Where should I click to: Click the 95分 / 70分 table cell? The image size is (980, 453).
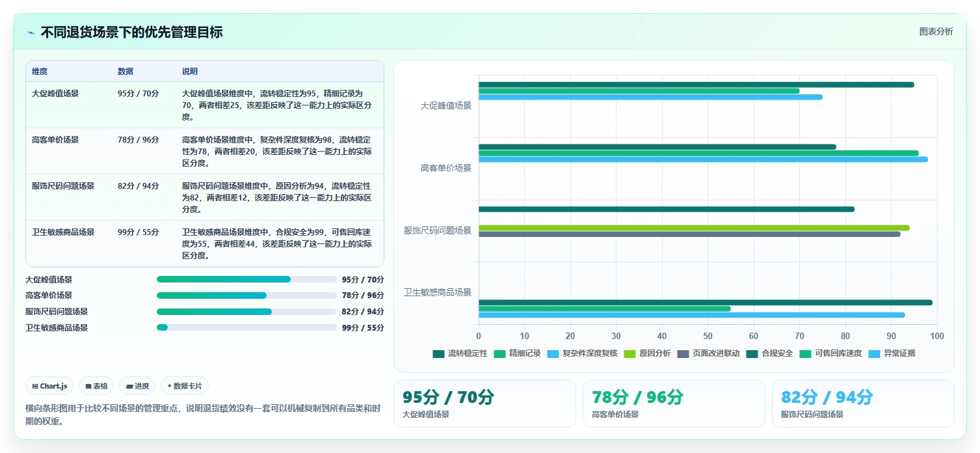(x=139, y=93)
